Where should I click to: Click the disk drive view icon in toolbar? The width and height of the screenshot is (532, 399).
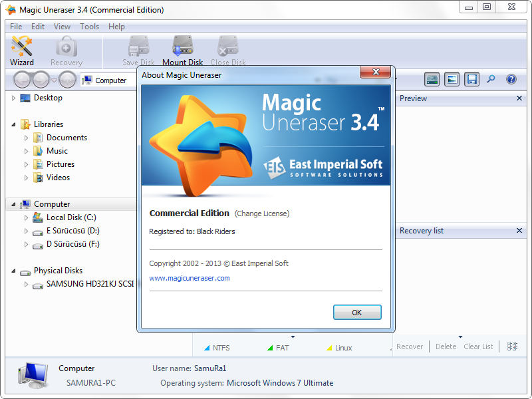[x=432, y=79]
